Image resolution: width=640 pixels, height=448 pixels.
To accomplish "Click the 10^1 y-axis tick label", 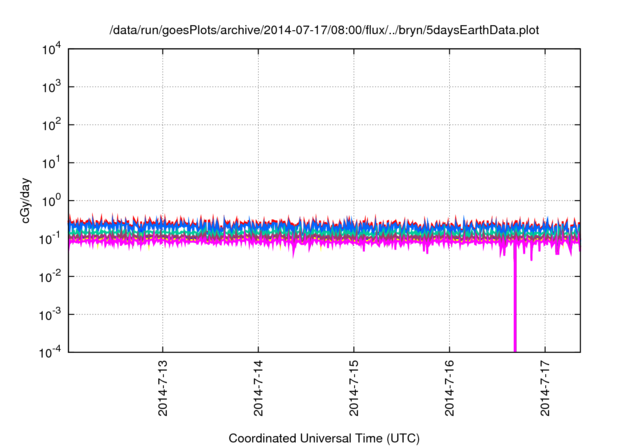I will (x=51, y=163).
